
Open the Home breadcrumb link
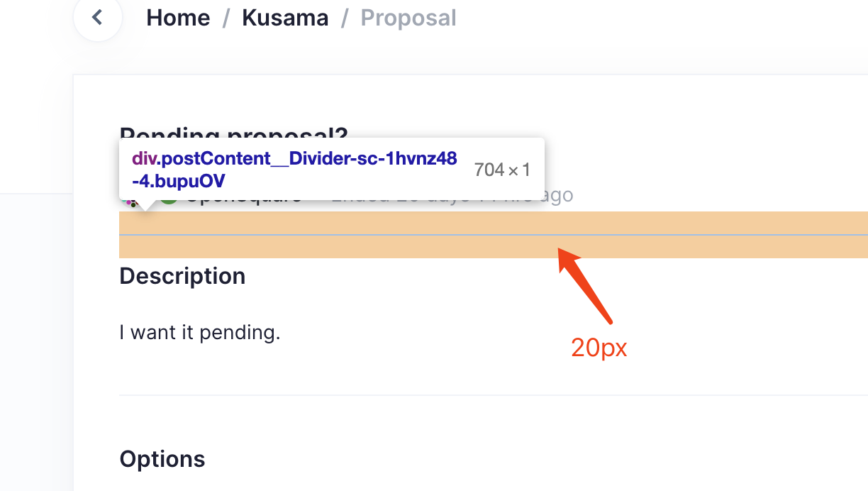[178, 17]
